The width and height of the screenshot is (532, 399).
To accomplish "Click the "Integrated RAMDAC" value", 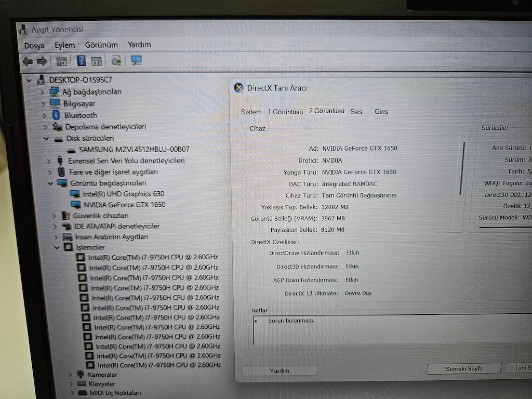I will 350,184.
